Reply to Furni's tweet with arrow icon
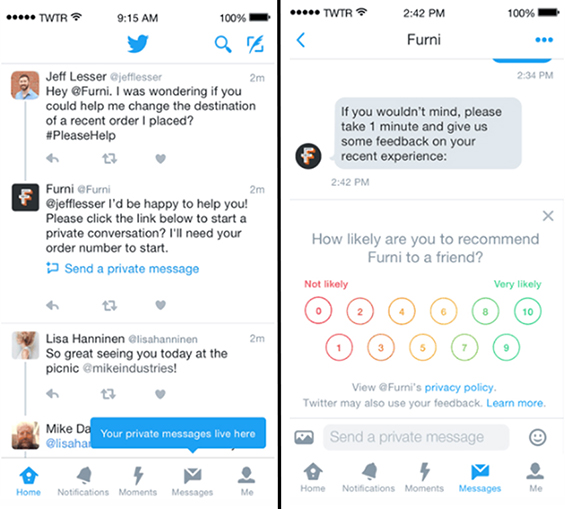Screen dimensions: 565x509 click(x=53, y=305)
